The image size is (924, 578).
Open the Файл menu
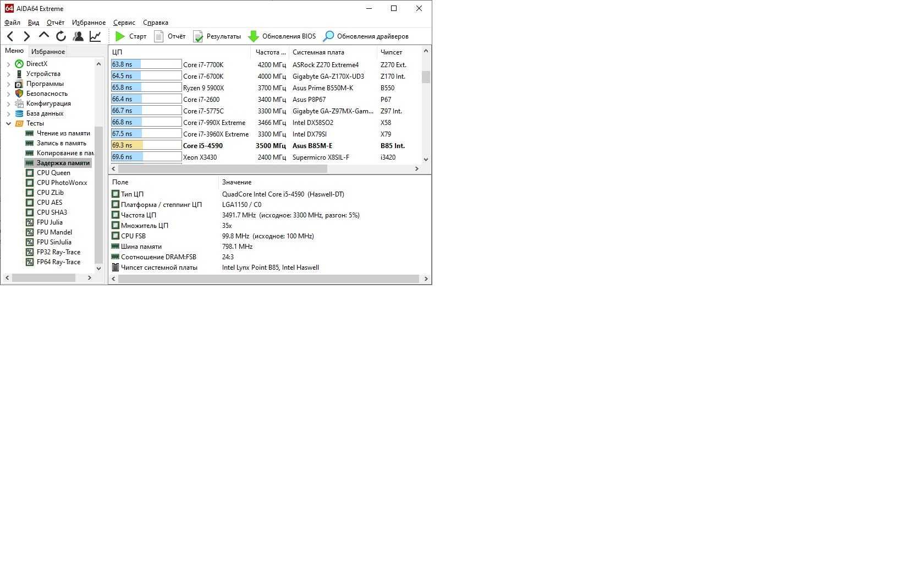tap(12, 23)
